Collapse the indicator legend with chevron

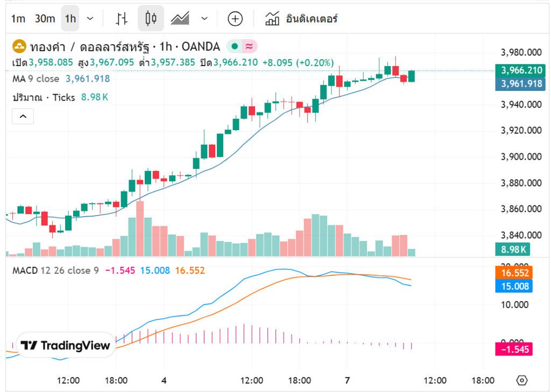(23, 116)
